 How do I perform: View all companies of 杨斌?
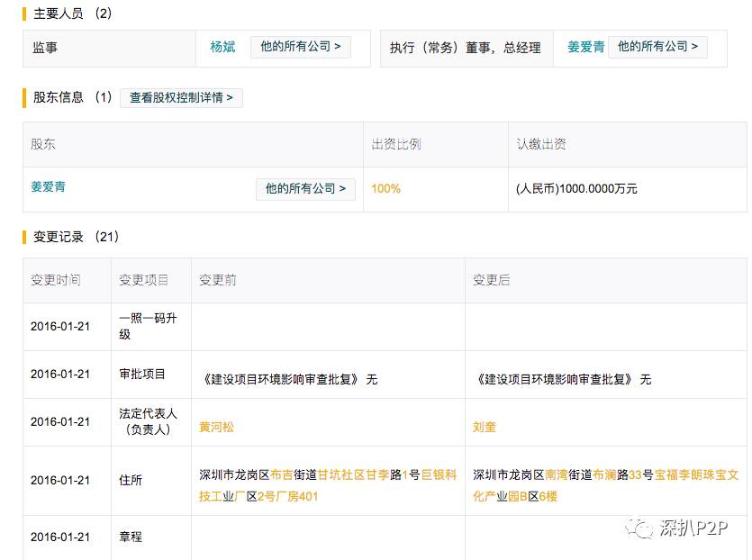(301, 47)
